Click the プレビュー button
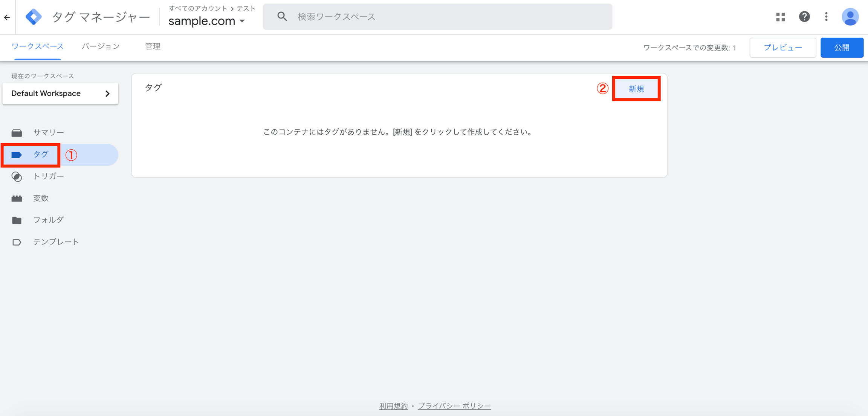The image size is (868, 416). (x=782, y=48)
